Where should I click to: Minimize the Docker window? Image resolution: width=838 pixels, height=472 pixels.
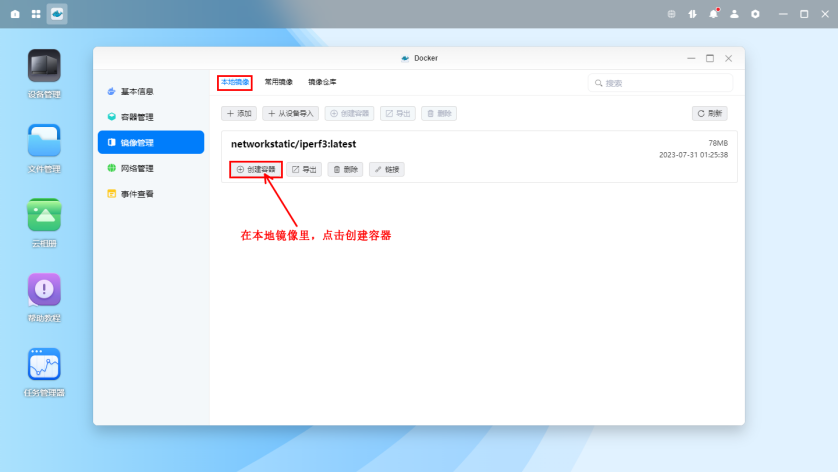pos(691,58)
